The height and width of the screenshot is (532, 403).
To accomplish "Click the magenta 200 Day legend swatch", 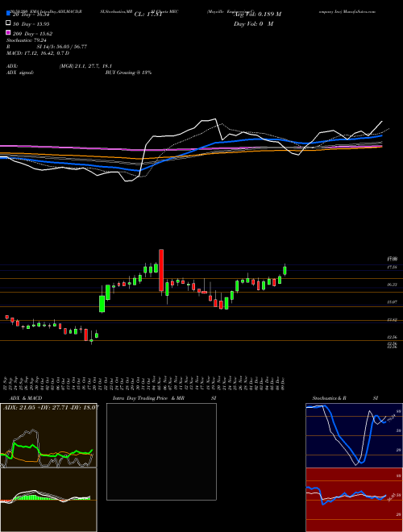I will [8, 32].
